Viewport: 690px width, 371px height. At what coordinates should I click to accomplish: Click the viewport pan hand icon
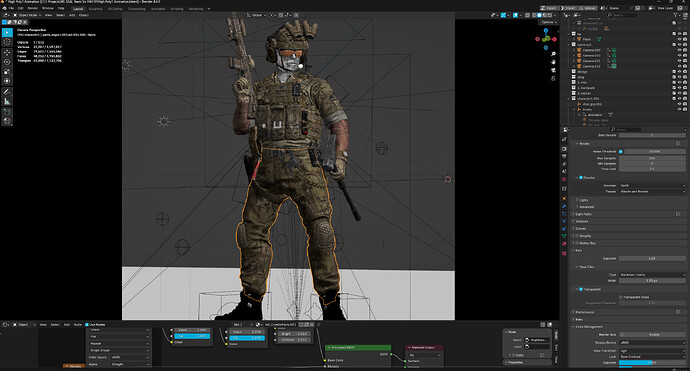coord(553,62)
